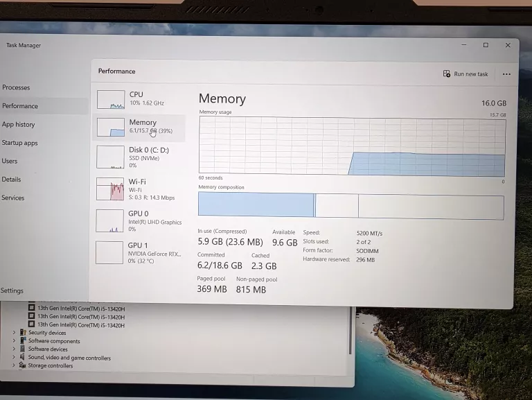
Task: Select the CPU performance graph thumbnail
Action: pos(110,99)
